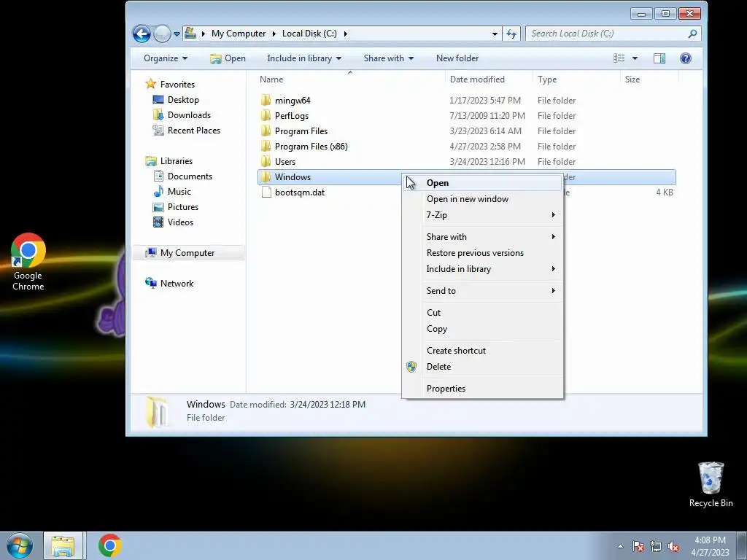Click the refresh button beside address bar
The image size is (747, 560).
(x=511, y=34)
